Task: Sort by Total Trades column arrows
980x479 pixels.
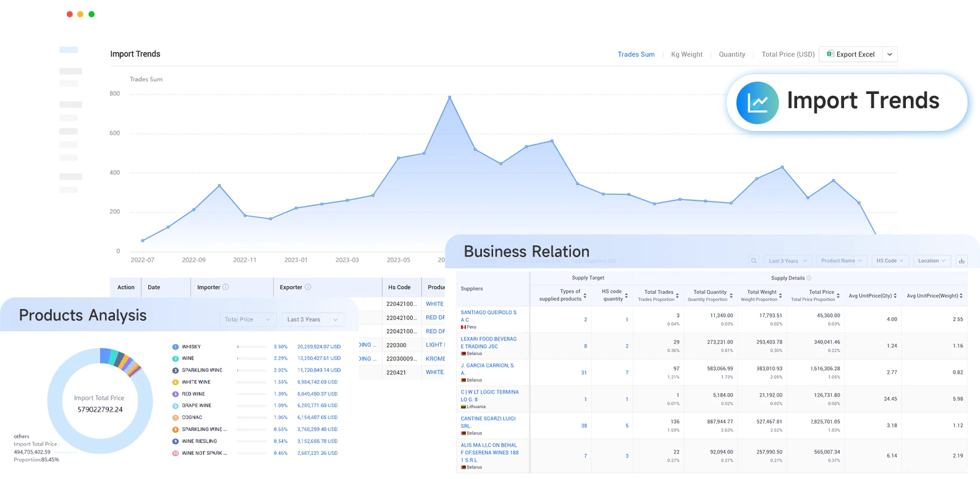Action: point(677,295)
